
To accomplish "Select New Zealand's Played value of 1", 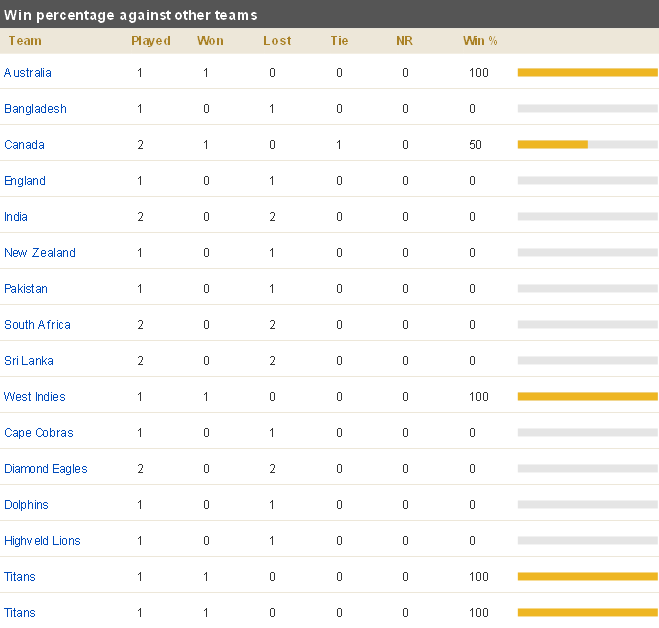I will pos(140,253).
